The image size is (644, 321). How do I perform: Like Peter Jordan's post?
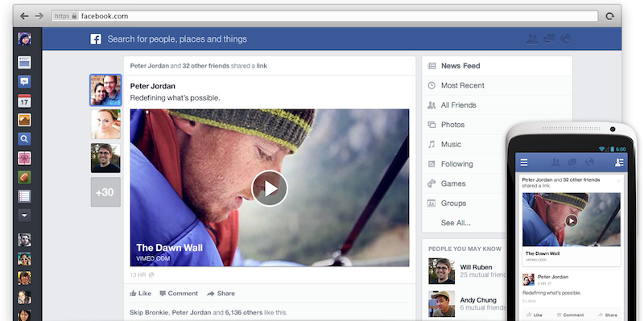click(140, 294)
